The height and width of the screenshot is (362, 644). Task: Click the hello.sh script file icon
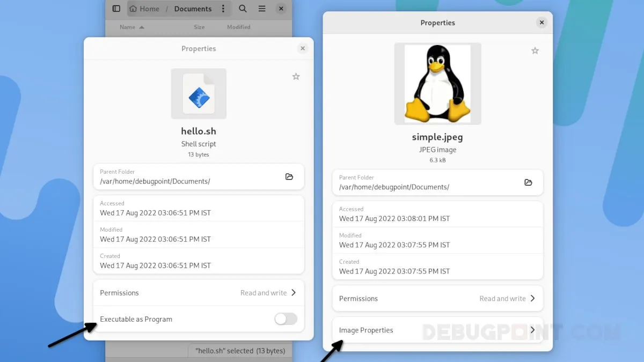tap(199, 94)
